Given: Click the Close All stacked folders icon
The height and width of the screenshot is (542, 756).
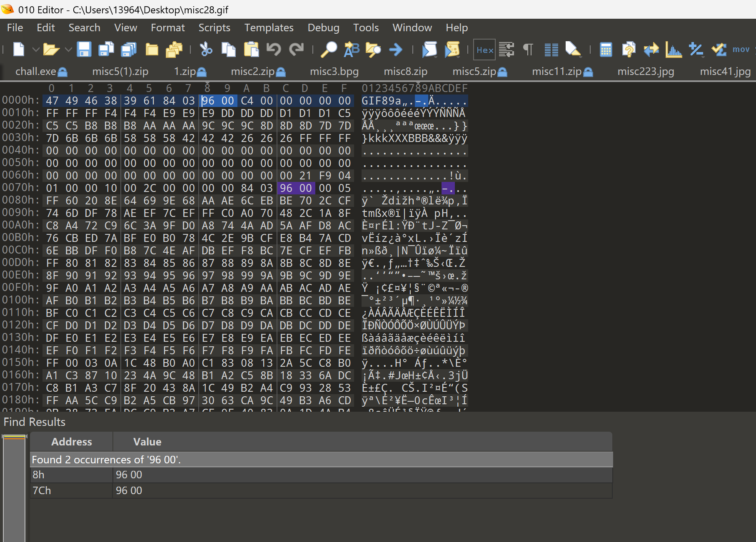Looking at the screenshot, I should (174, 50).
